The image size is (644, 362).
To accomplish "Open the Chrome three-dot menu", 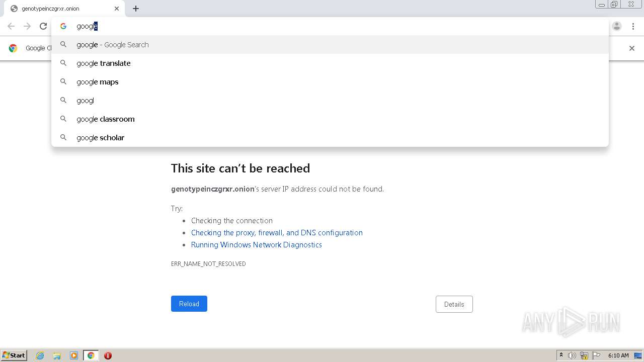I will pyautogui.click(x=633, y=26).
